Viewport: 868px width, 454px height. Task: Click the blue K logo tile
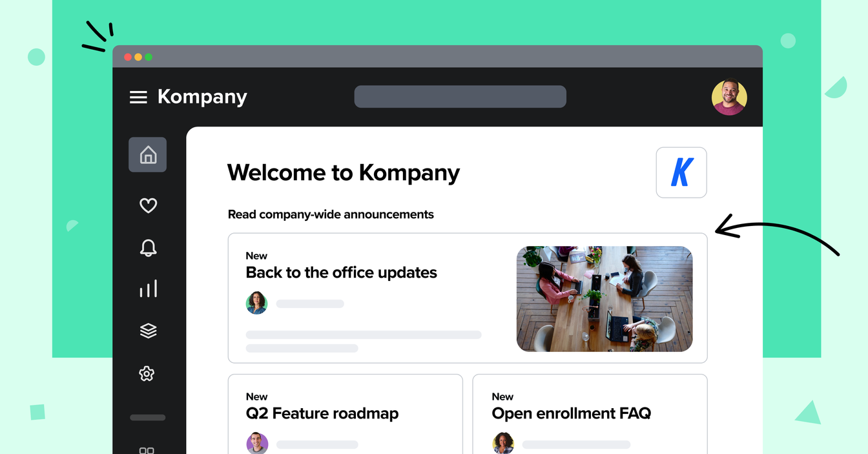tap(681, 172)
